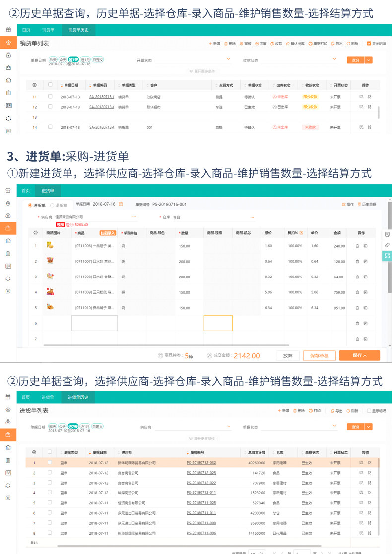The width and height of the screenshot is (392, 554).
Task: Click 打印 icon in 进货单列表 toolbar
Action: pyautogui.click(x=311, y=411)
